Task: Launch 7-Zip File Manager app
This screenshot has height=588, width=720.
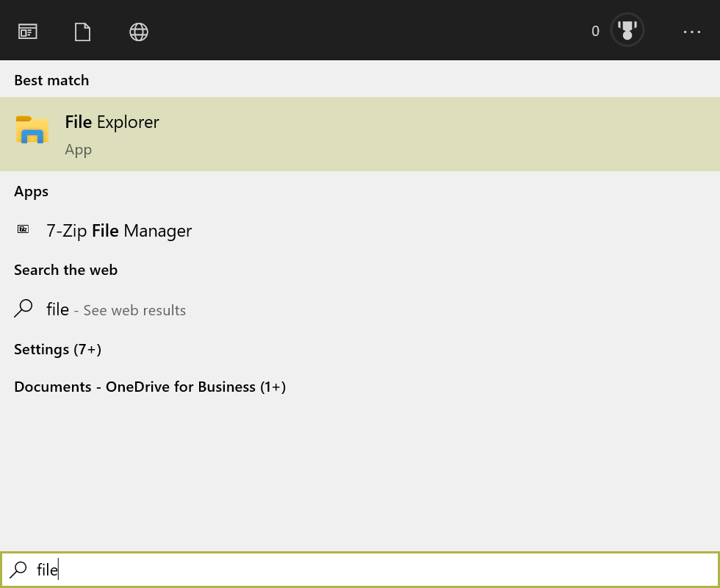Action: point(360,231)
